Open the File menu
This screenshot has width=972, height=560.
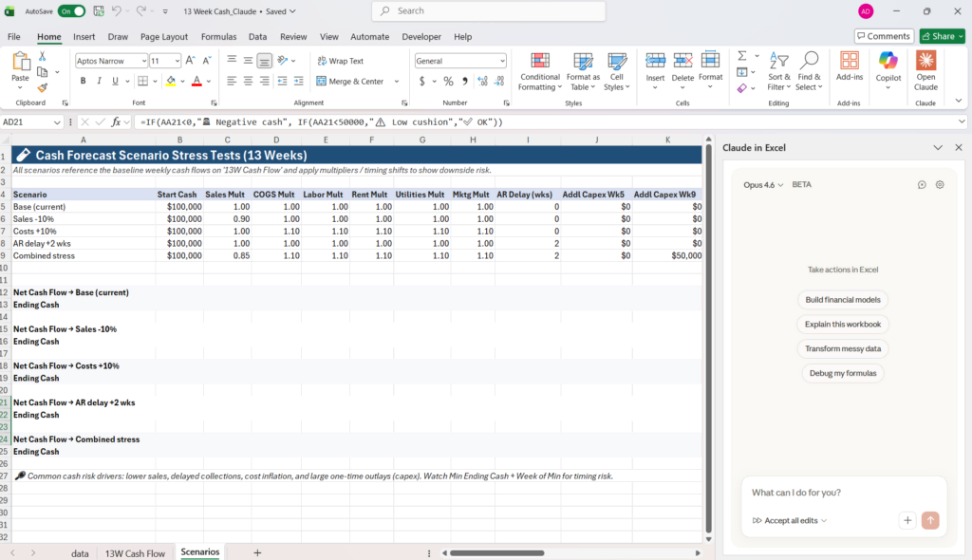point(13,37)
